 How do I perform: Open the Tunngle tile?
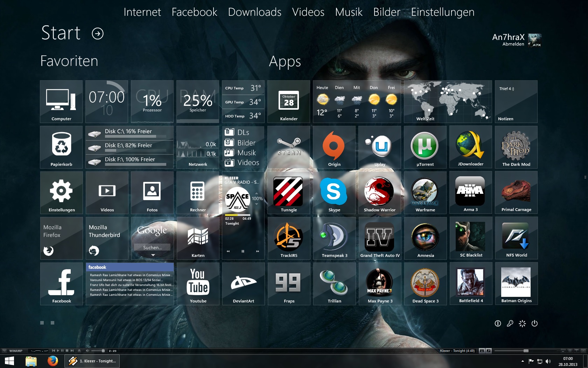click(x=289, y=193)
